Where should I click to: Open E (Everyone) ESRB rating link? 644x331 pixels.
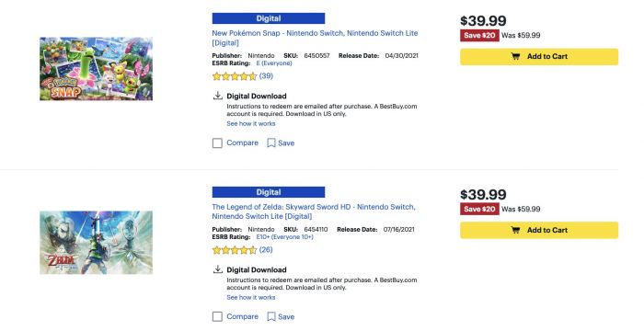click(274, 63)
